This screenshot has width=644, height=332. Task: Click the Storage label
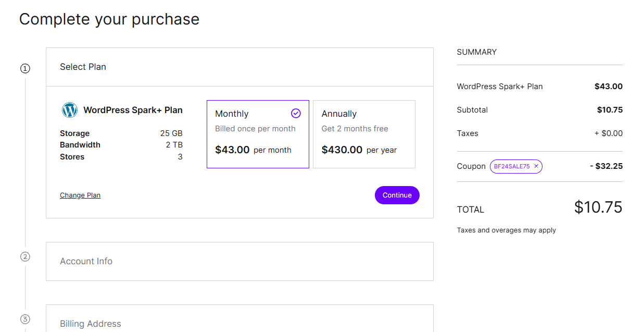(74, 133)
